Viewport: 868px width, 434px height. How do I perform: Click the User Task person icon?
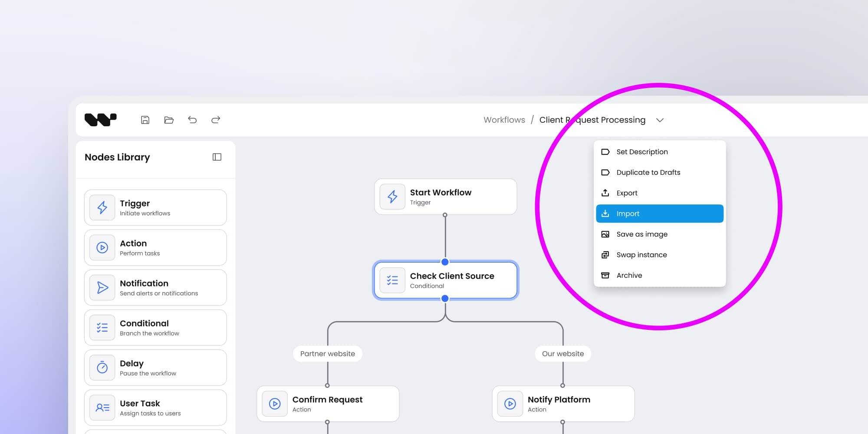pyautogui.click(x=102, y=408)
